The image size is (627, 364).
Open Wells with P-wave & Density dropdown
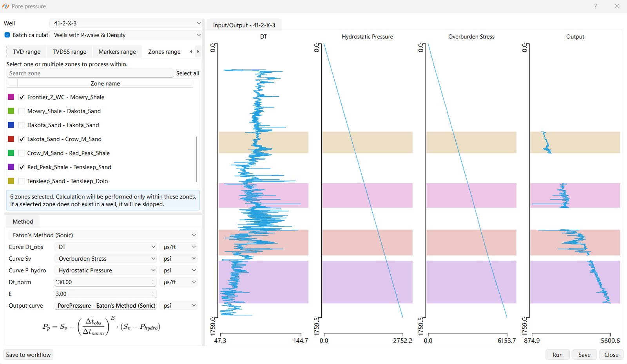[x=125, y=35]
